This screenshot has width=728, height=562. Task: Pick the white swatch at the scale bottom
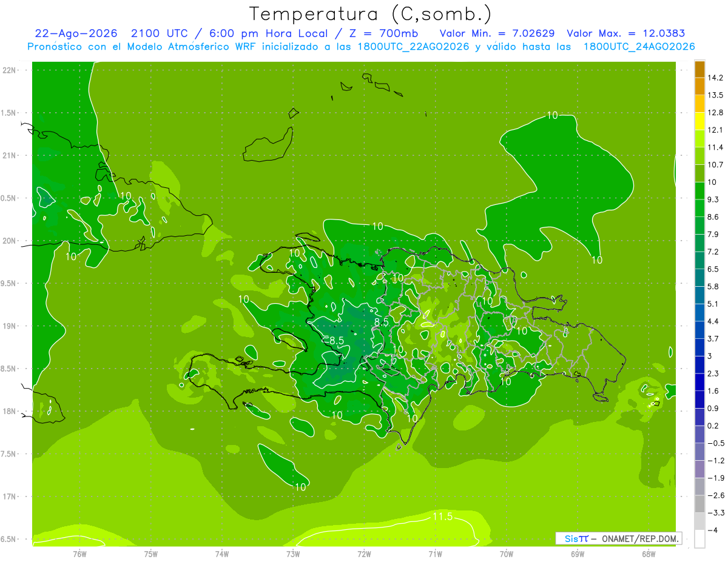pyautogui.click(x=699, y=538)
